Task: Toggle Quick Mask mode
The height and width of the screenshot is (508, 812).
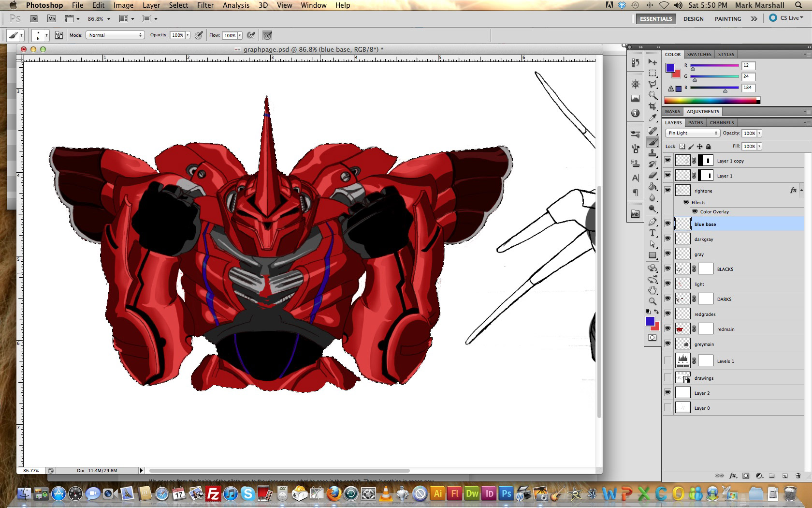Action: (652, 338)
